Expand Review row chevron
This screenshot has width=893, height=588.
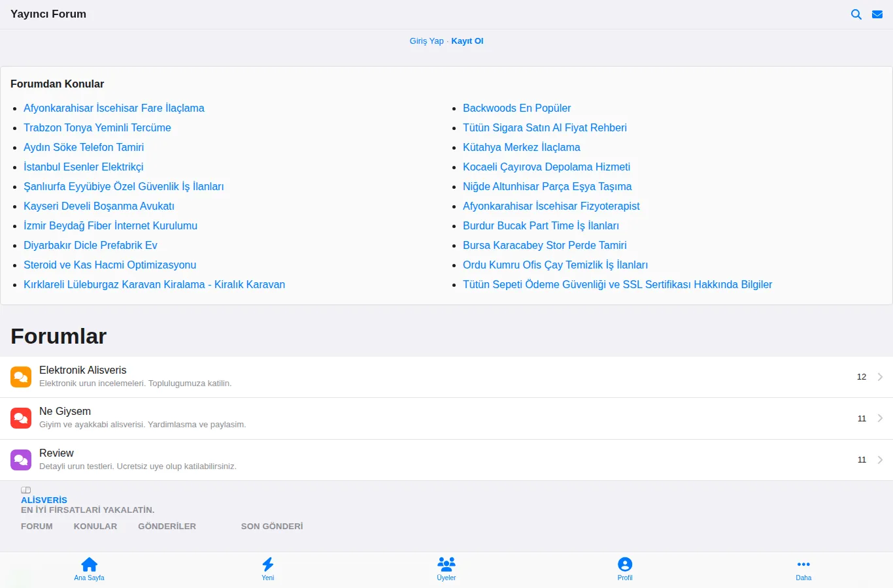click(x=880, y=460)
